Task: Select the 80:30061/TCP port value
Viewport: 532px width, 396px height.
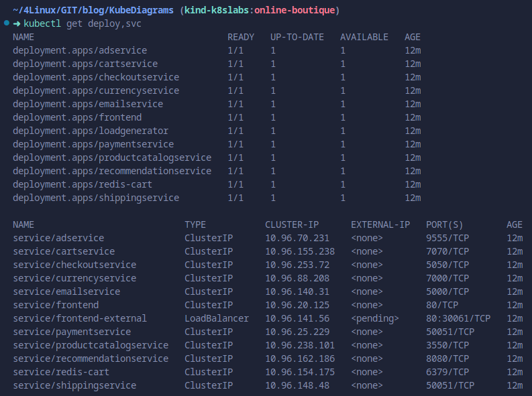Action: point(458,318)
